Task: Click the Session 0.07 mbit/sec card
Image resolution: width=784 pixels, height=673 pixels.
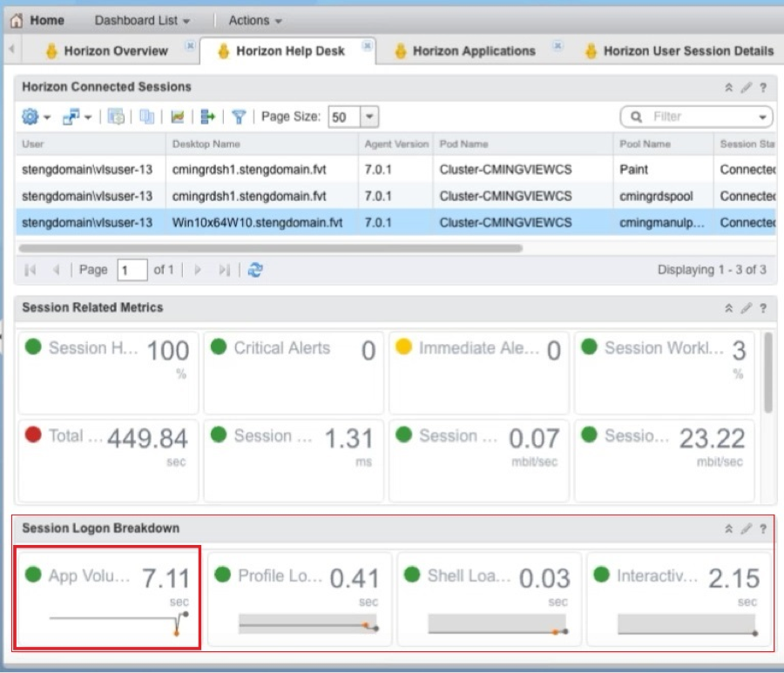Action: [x=479, y=461]
